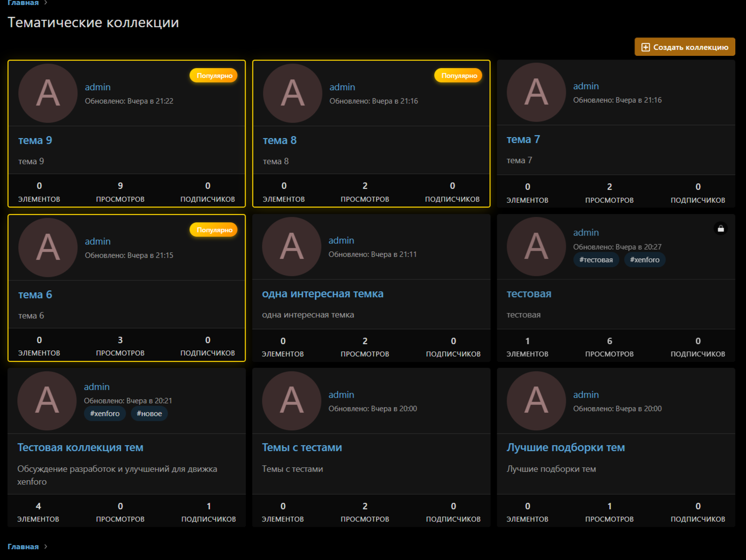Viewport: 746px width, 560px height.
Task: Filter by #xenforo tag on тестовая card
Action: pos(644,260)
